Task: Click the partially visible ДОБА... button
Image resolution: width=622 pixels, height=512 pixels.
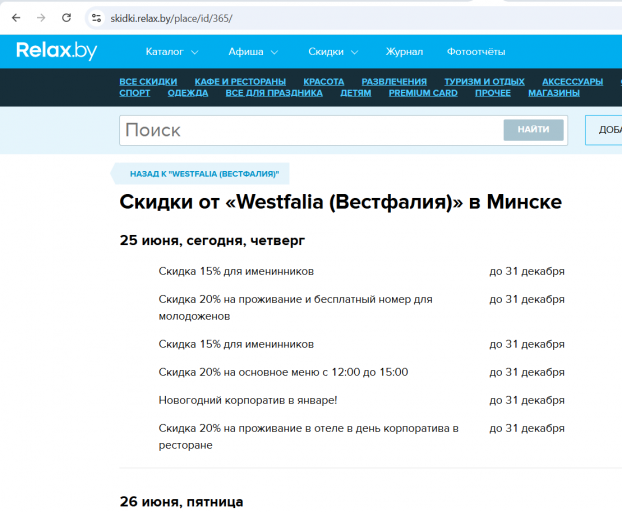Action: point(604,130)
